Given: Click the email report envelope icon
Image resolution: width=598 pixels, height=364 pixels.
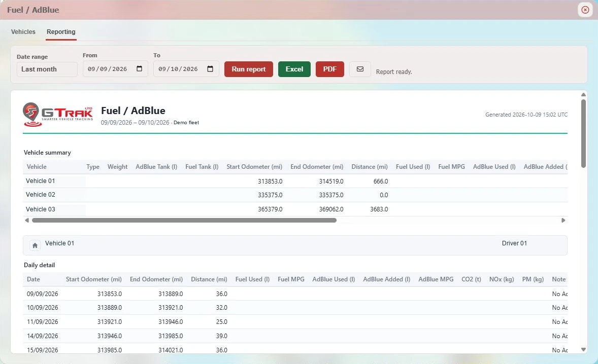Looking at the screenshot, I should [x=360, y=69].
